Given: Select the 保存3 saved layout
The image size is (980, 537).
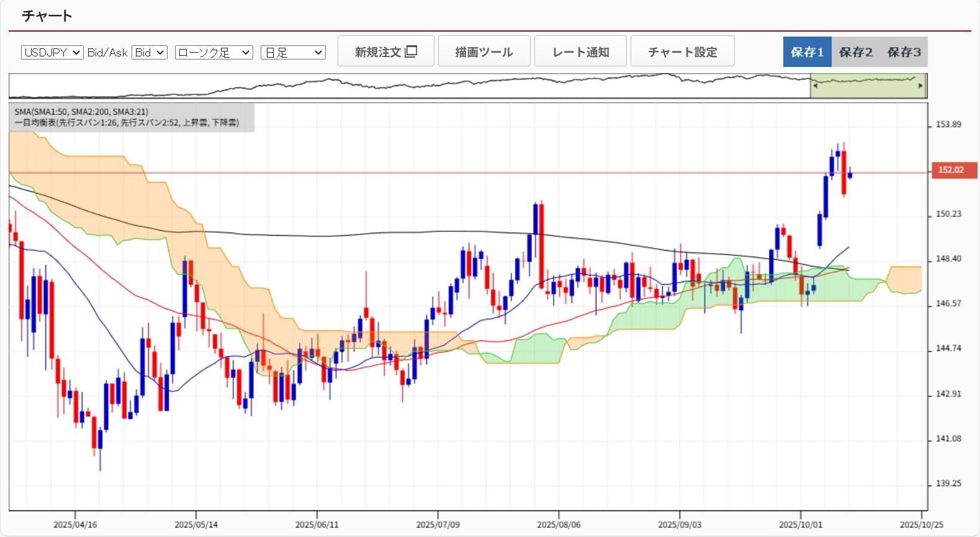Looking at the screenshot, I should point(904,52).
